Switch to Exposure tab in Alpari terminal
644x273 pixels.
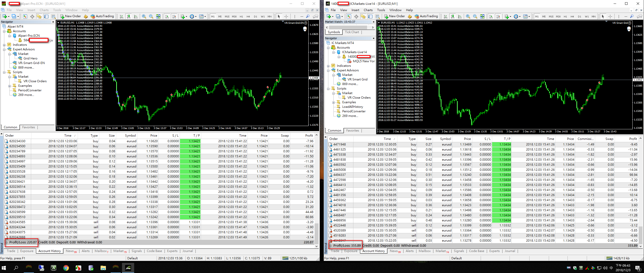pos(27,251)
